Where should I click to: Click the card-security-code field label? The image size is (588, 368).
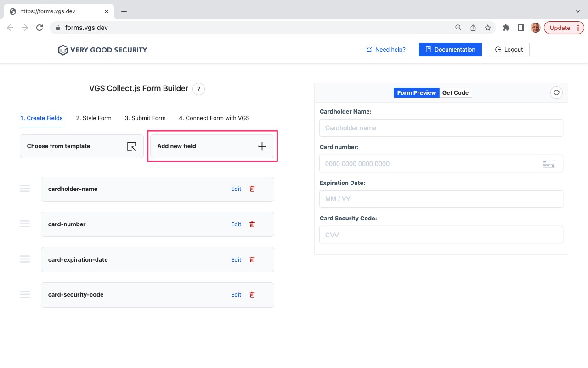[x=76, y=295]
